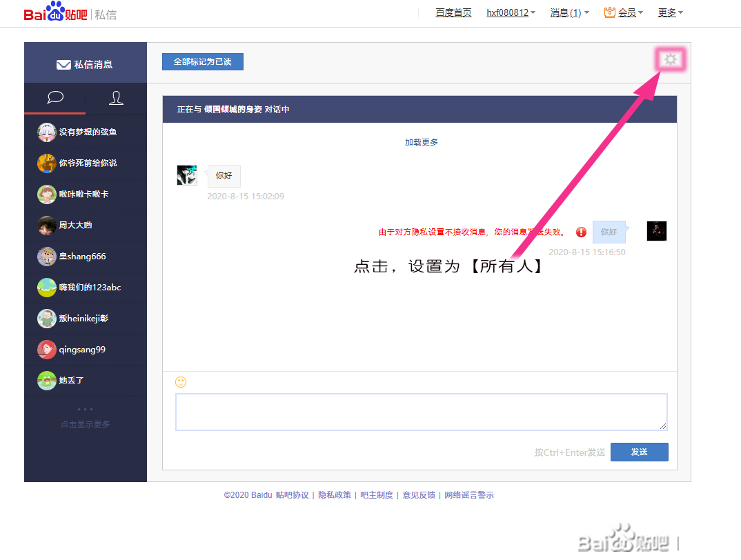Expand the hxf080812 account dropdown
Image resolution: width=741 pixels, height=560 pixels.
pyautogui.click(x=511, y=13)
